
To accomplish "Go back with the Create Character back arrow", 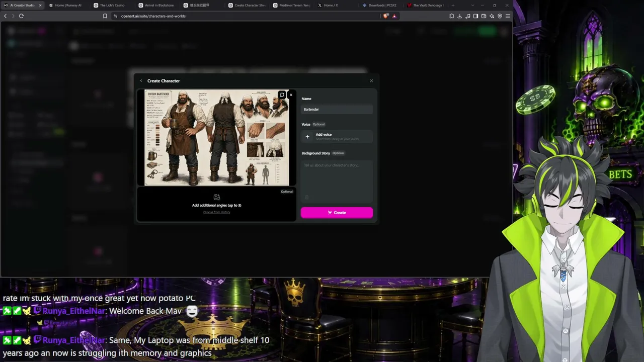I will 141,80.
